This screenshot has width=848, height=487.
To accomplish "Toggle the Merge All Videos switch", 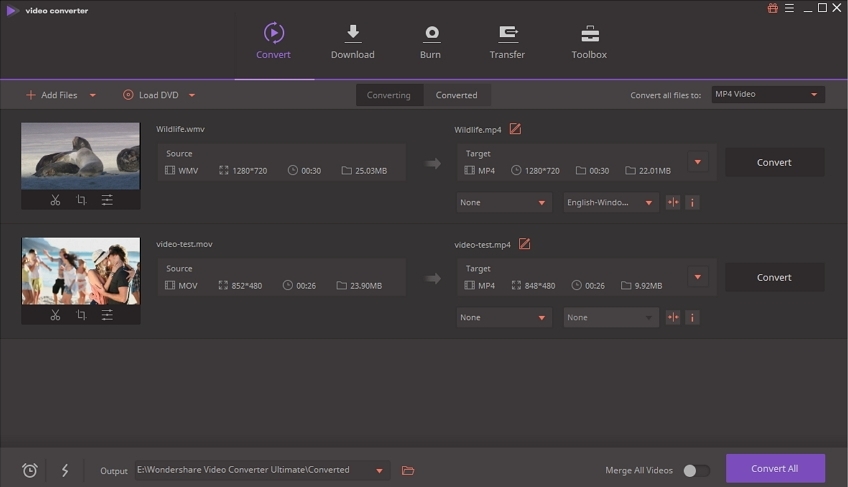I will [x=696, y=470].
